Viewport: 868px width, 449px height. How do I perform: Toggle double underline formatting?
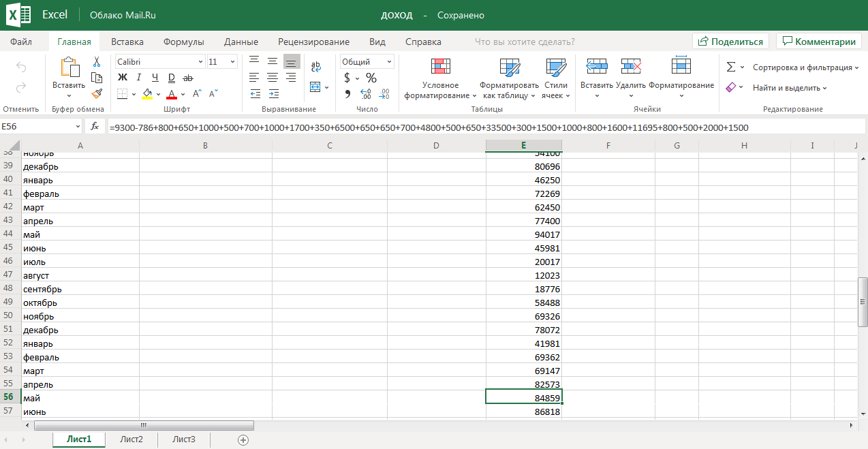[x=172, y=78]
